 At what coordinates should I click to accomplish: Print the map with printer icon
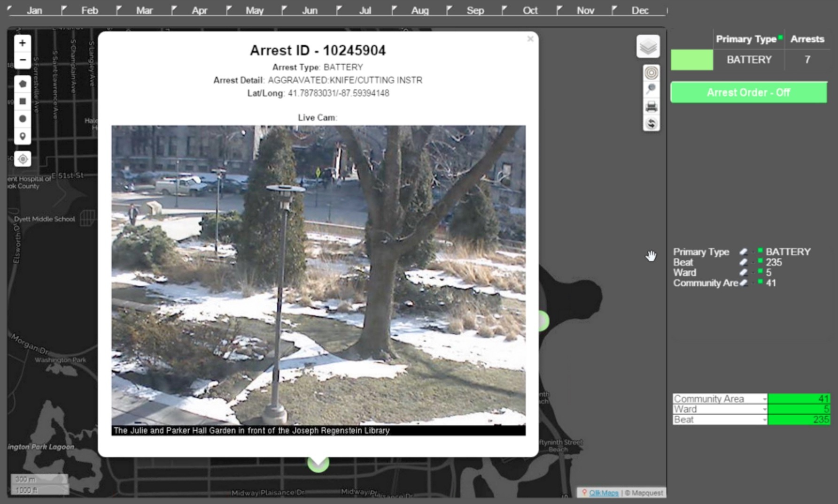[651, 107]
